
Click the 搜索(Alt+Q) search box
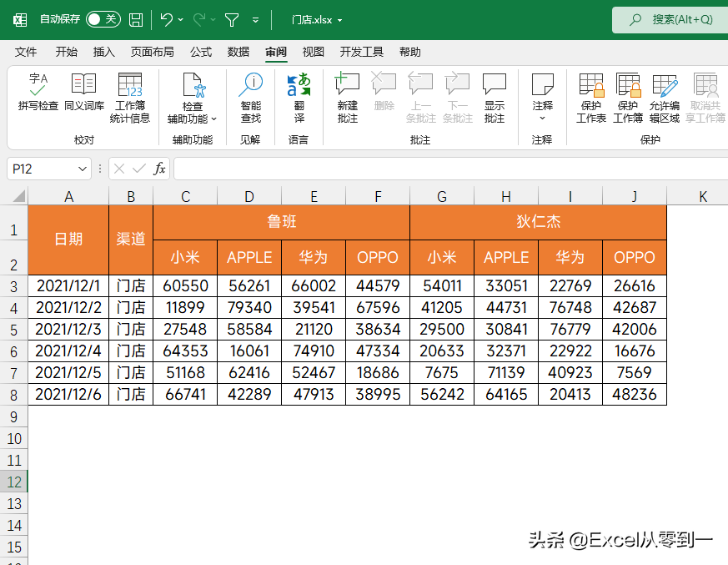pyautogui.click(x=670, y=20)
